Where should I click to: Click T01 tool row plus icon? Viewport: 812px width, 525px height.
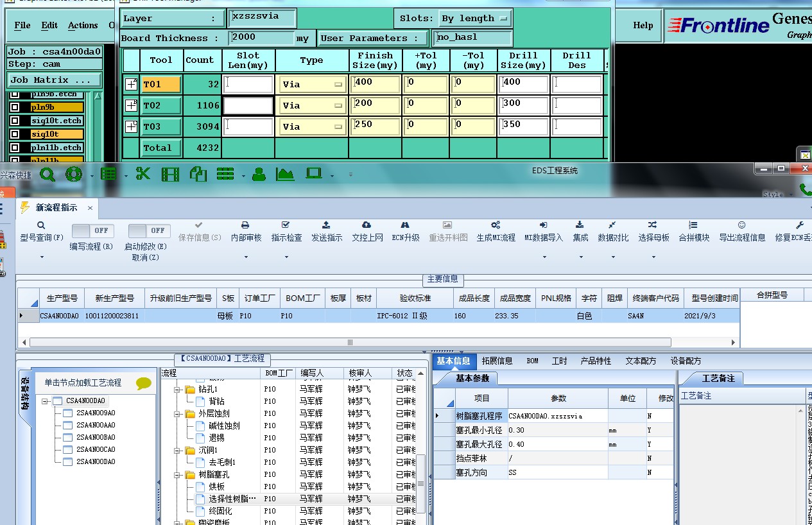131,84
